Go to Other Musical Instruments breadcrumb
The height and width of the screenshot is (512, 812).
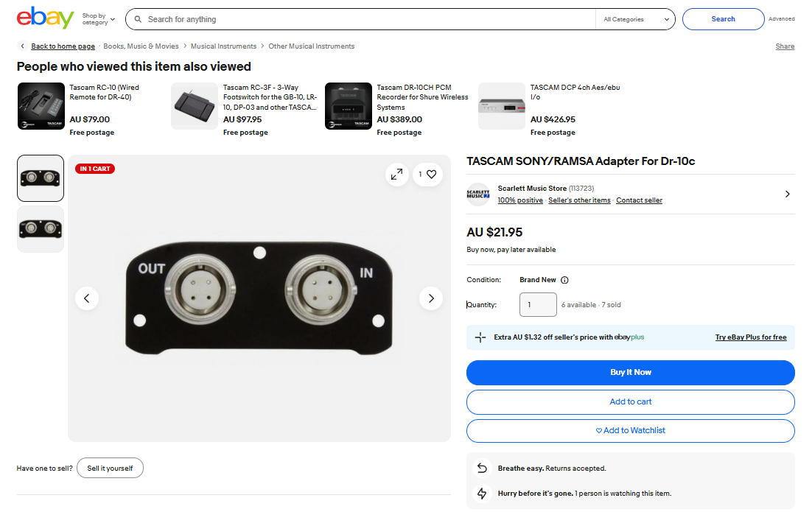click(x=311, y=46)
